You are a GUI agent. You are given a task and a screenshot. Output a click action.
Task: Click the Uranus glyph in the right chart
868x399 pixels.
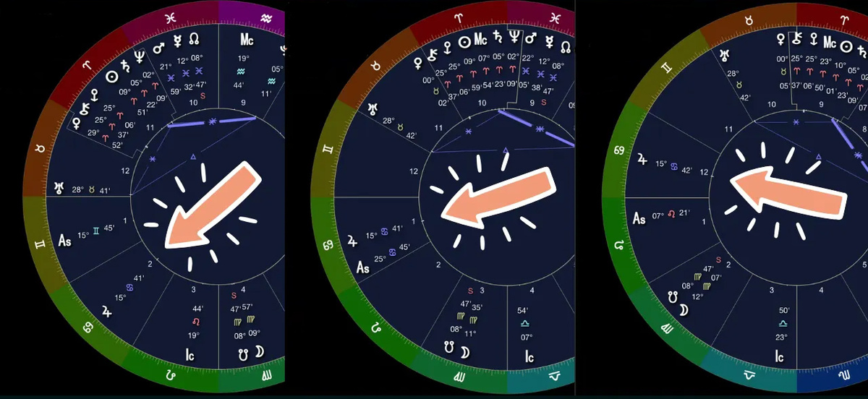tap(725, 54)
